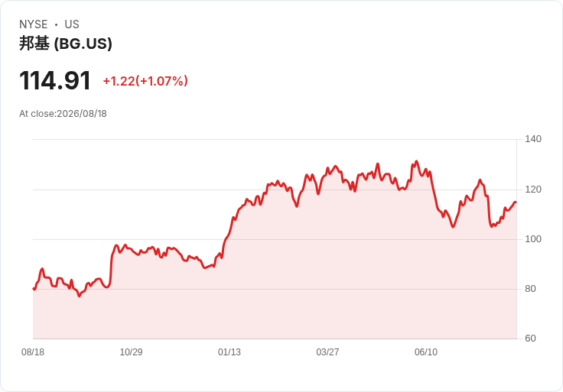Image resolution: width=563 pixels, height=392 pixels.
Task: Select the 03/27 date axis label
Action: click(x=327, y=352)
